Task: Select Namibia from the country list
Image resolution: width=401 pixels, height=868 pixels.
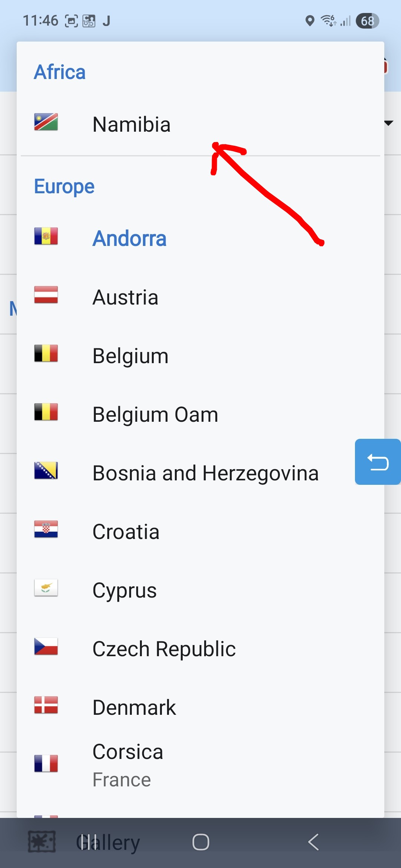Action: (131, 124)
